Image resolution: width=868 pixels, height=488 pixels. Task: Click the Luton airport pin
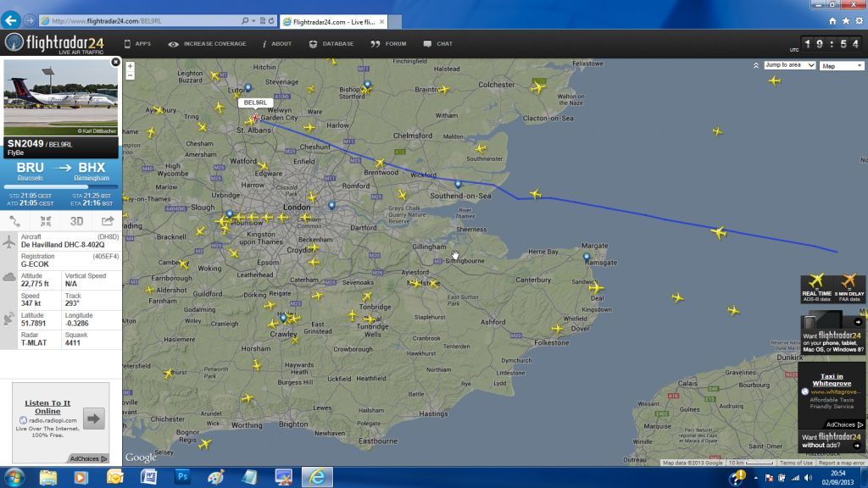(248, 87)
